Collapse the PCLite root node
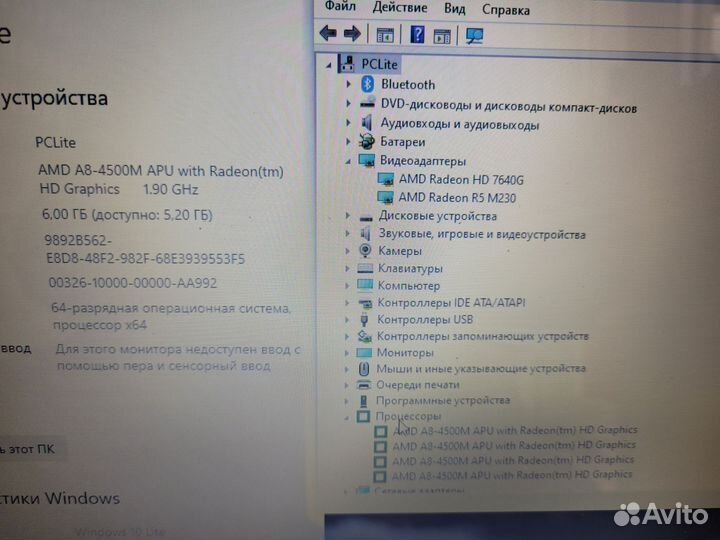This screenshot has width=720, height=540. pos(329,66)
